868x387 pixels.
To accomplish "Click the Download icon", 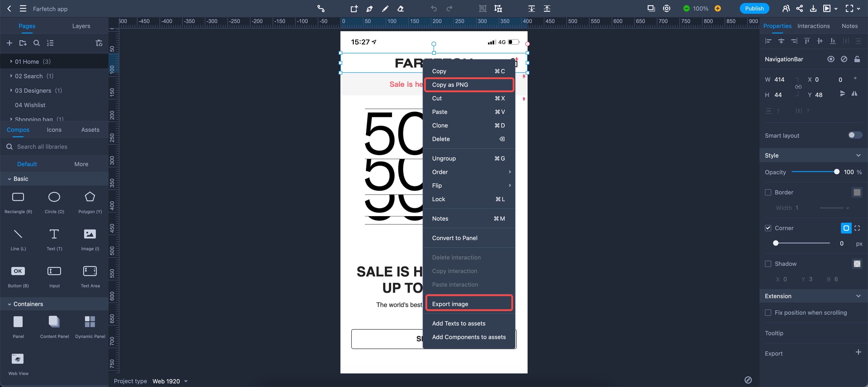I will click(x=813, y=8).
